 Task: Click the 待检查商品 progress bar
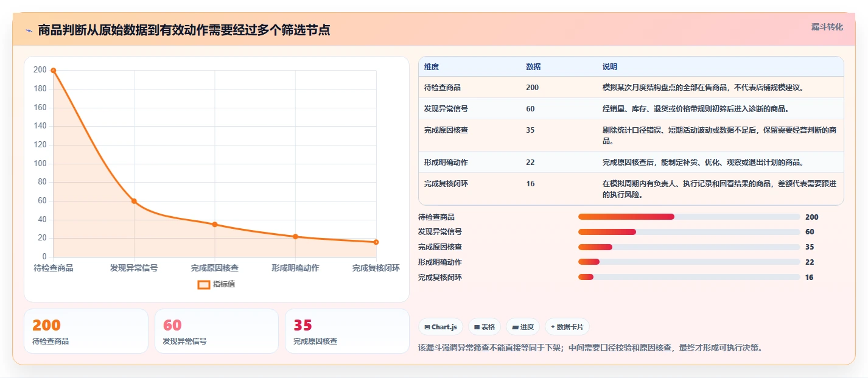click(689, 217)
